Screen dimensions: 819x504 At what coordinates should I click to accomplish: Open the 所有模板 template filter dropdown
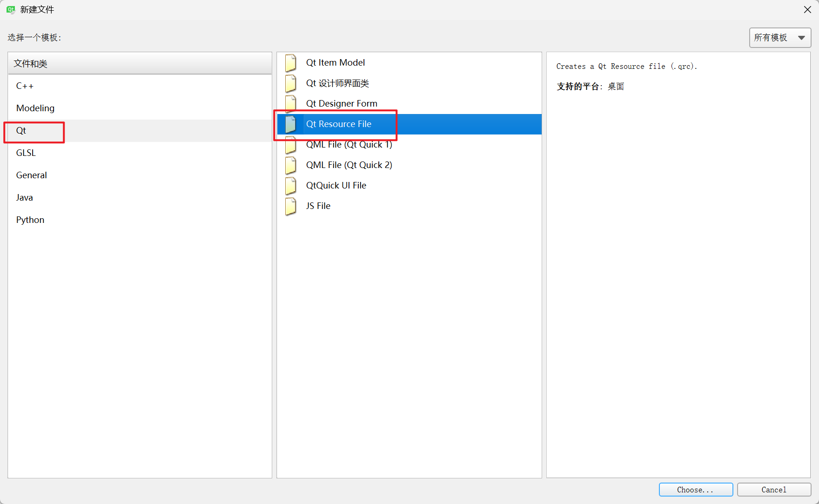pos(780,38)
